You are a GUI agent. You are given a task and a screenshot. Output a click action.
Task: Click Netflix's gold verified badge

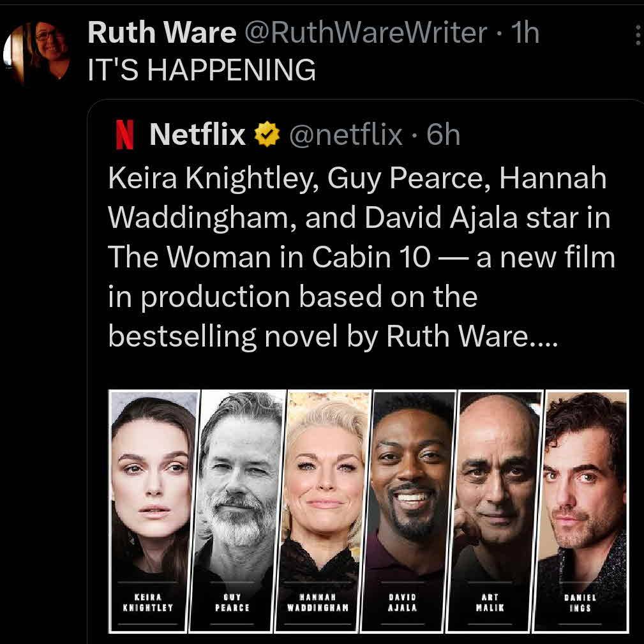coord(267,135)
